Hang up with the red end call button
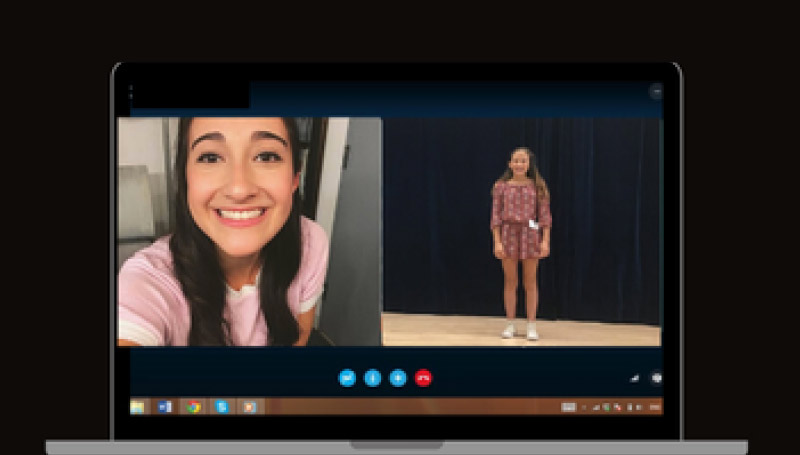The image size is (800, 455). tap(423, 378)
